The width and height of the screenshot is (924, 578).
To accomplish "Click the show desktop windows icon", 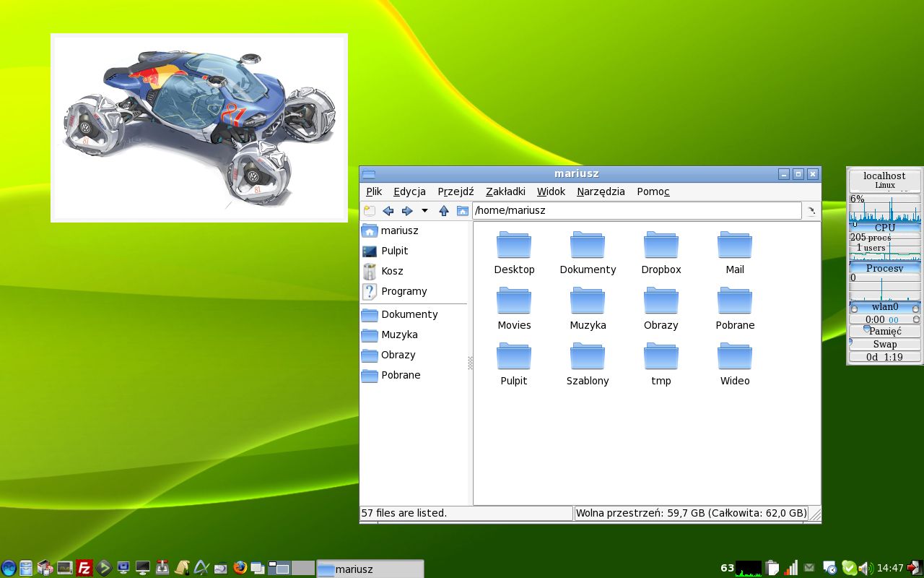I will (258, 569).
